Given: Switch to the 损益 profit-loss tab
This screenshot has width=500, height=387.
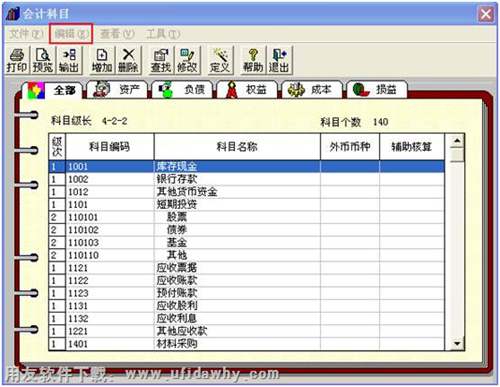Looking at the screenshot, I should (x=377, y=89).
